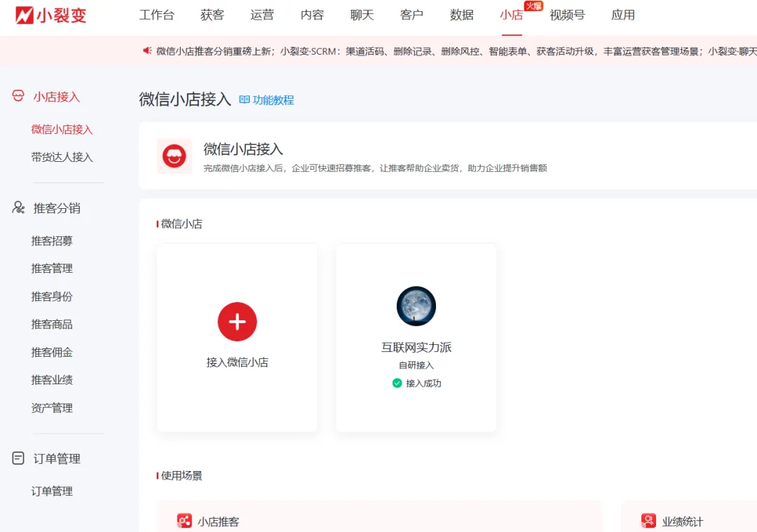Image resolution: width=757 pixels, height=532 pixels.
Task: Click the 火爆 badge on 小店
Action: [531, 6]
